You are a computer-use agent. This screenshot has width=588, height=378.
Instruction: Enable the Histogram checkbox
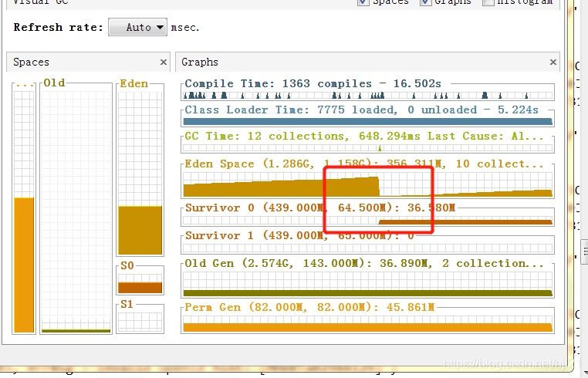(488, 2)
